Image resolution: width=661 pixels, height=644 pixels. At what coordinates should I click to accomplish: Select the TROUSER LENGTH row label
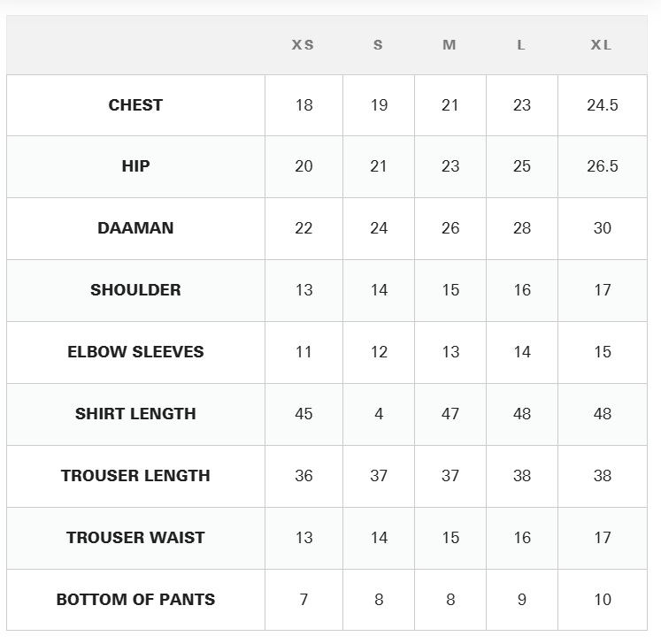coord(135,476)
